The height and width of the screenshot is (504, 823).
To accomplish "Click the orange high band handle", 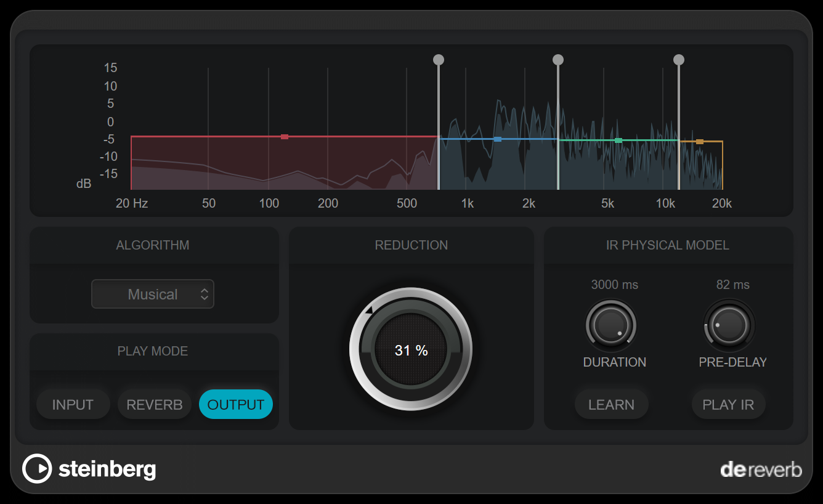I will click(700, 142).
